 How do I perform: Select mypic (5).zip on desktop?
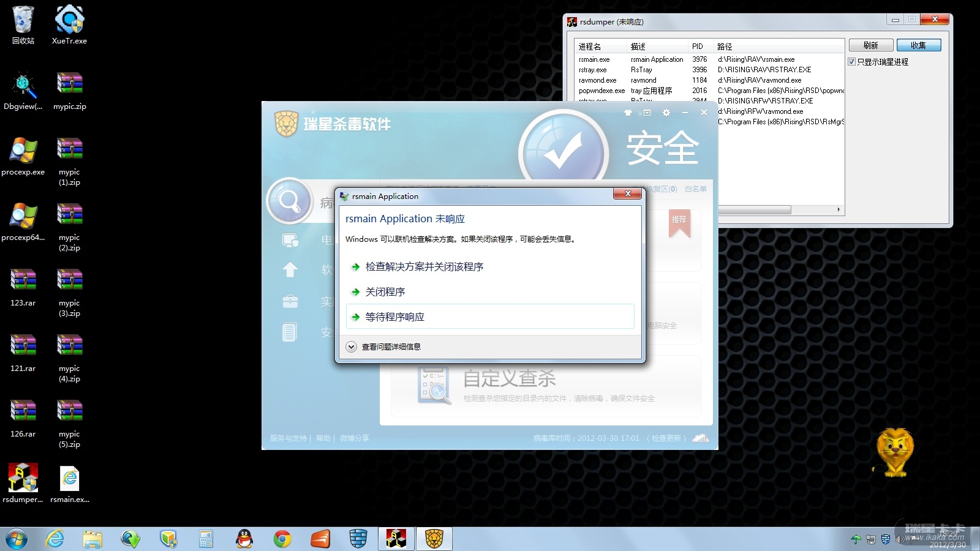coord(69,424)
